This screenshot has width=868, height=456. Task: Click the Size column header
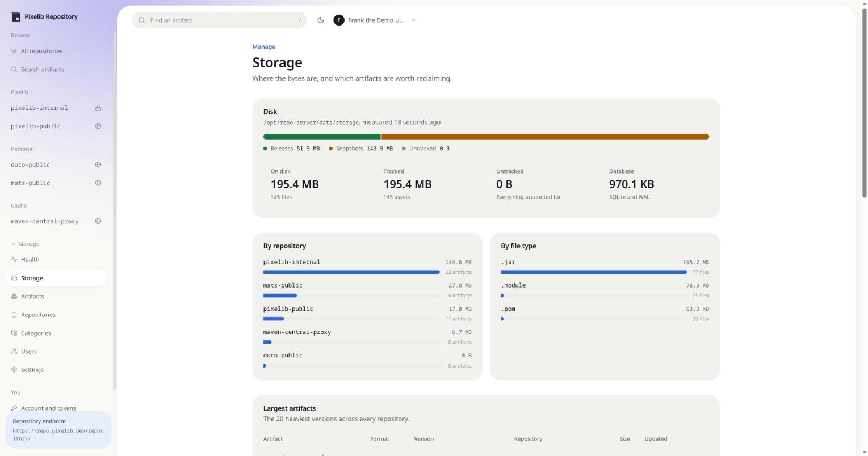(624, 438)
